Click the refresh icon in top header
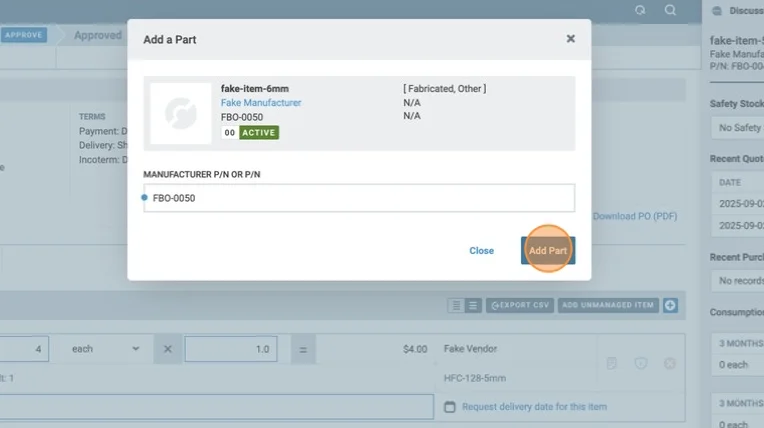Viewport: 764px width, 428px height. 640,10
